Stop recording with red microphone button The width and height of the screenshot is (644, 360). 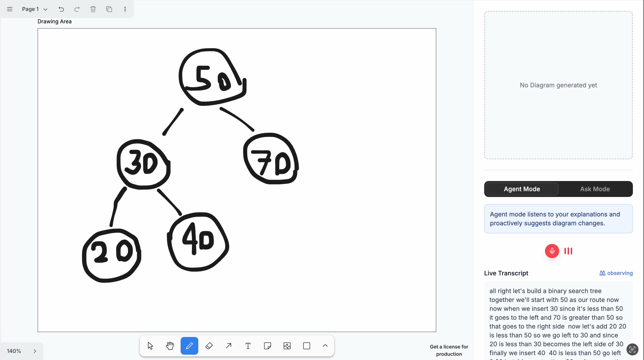click(552, 251)
